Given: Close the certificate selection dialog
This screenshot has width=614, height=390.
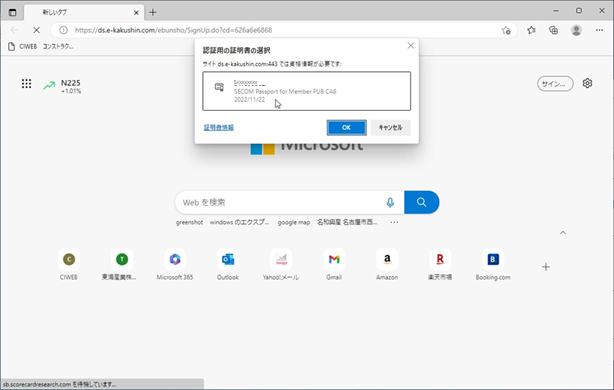Looking at the screenshot, I should coord(410,46).
